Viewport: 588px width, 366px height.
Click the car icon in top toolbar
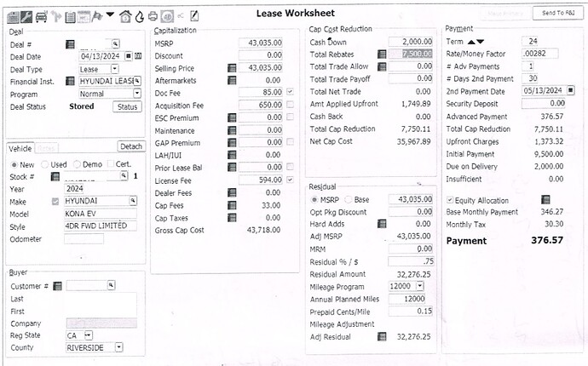41,16
